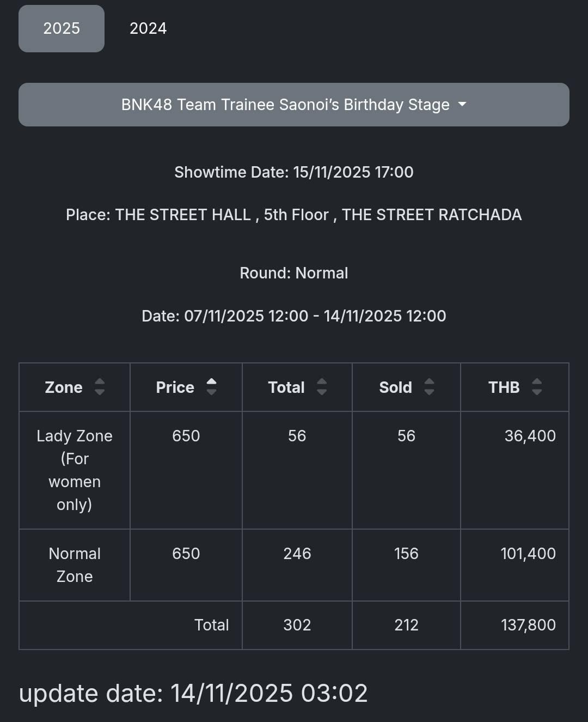Switch to the 2024 tab

(x=148, y=28)
